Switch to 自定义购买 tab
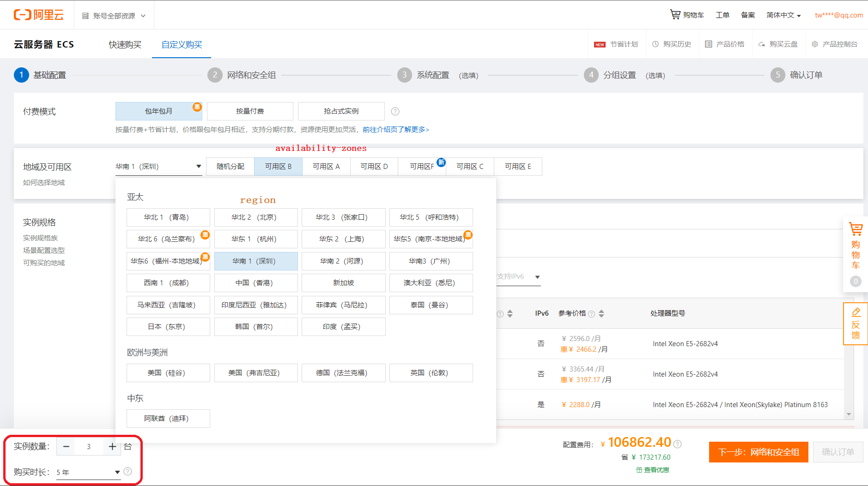The width and height of the screenshot is (868, 486). click(182, 44)
